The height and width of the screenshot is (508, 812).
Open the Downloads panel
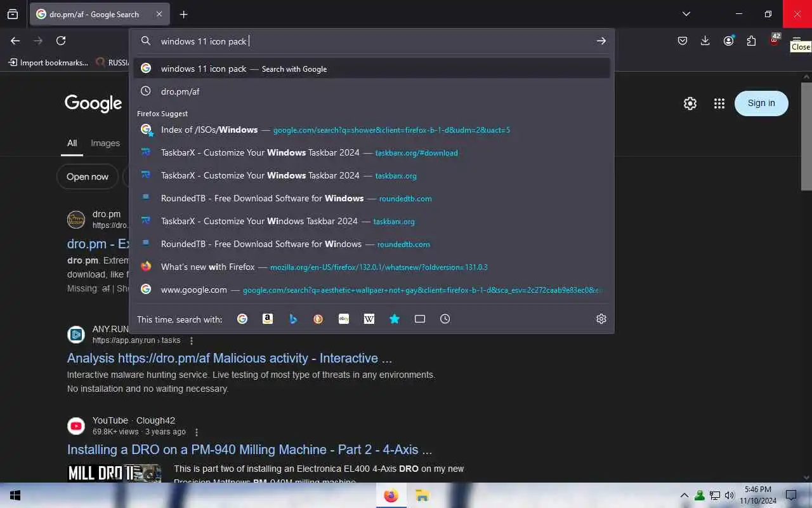[705, 41]
